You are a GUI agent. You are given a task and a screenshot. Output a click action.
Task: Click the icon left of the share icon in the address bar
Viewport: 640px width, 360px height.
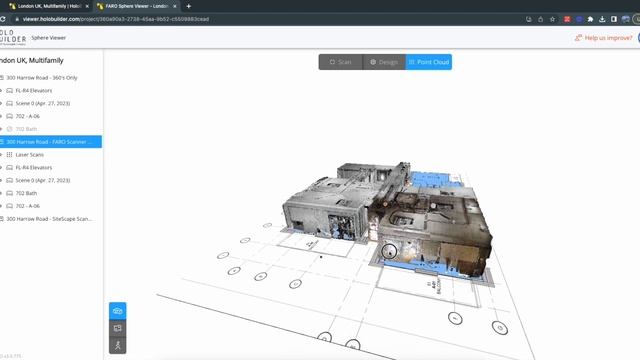click(529, 19)
